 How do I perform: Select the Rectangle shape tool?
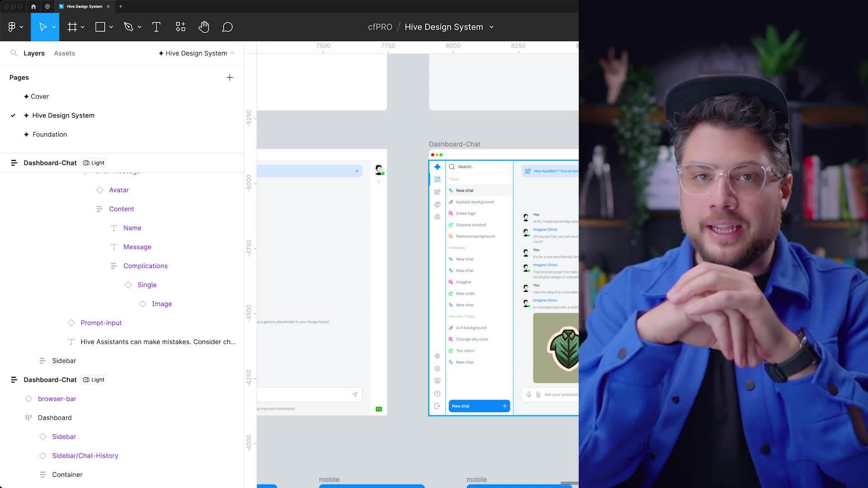click(100, 27)
